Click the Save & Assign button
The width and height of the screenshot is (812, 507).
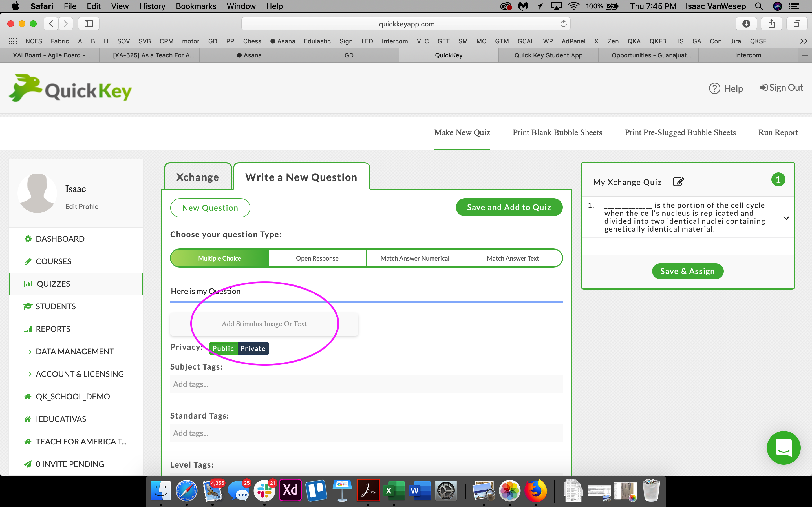[x=687, y=271]
